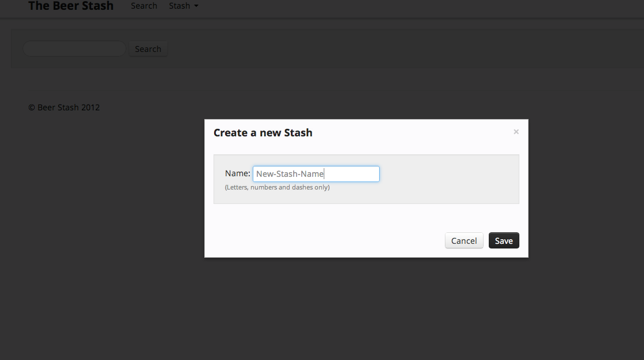Cancel the new Stash creation

[x=464, y=241]
